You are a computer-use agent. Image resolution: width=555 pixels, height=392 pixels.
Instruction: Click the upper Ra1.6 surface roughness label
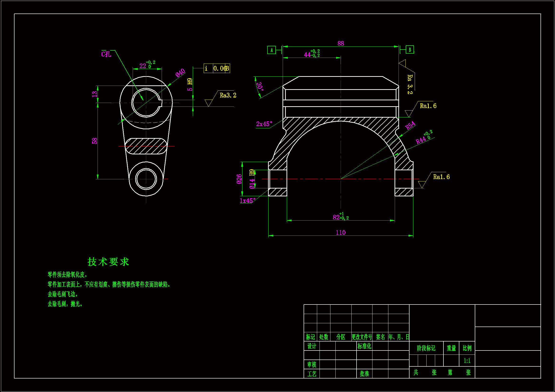[428, 106]
